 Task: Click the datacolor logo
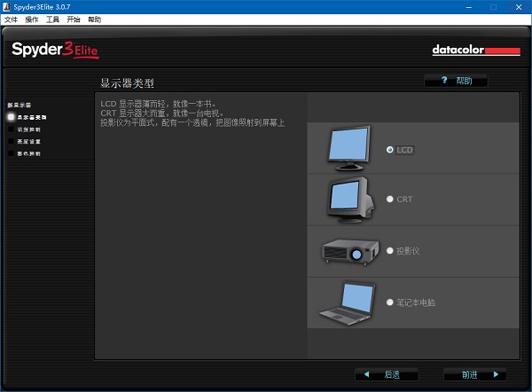pos(476,51)
